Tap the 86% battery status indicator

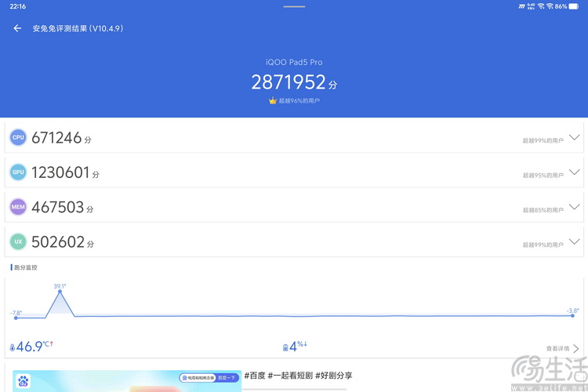pos(567,6)
